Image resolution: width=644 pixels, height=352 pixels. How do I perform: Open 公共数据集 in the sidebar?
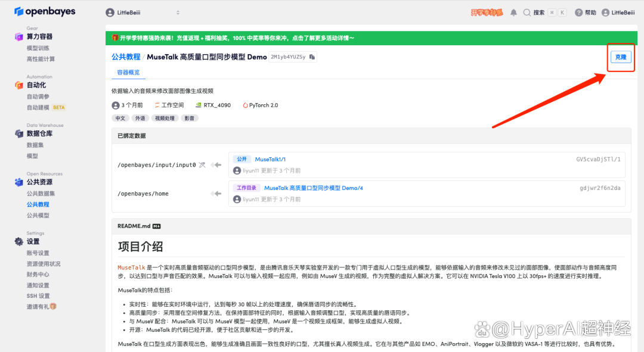[41, 193]
